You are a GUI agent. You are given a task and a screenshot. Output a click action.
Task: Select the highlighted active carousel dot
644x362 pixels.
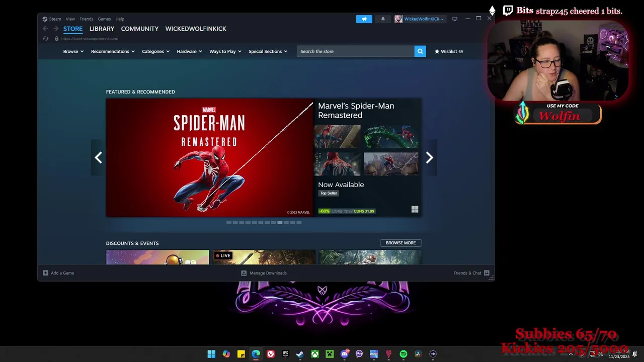pyautogui.click(x=280, y=222)
